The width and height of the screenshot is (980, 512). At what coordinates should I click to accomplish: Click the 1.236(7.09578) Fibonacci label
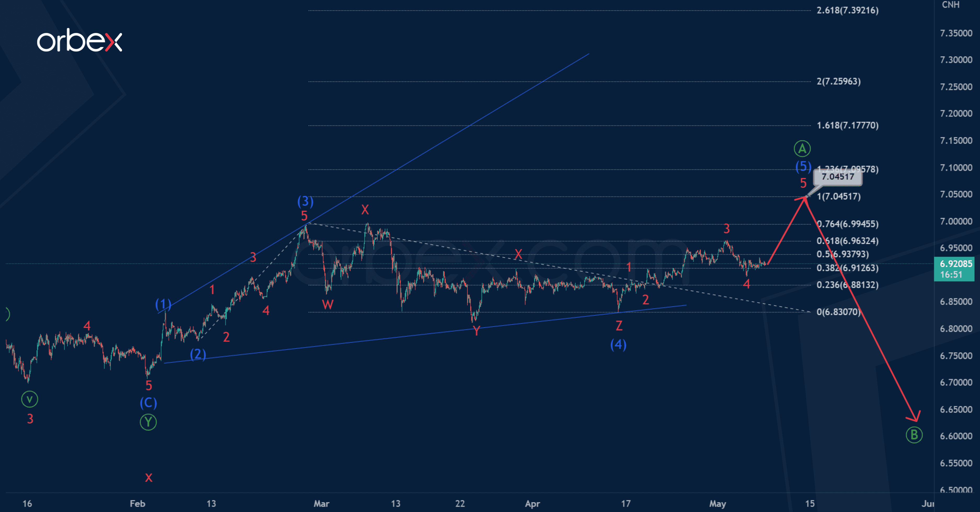848,169
